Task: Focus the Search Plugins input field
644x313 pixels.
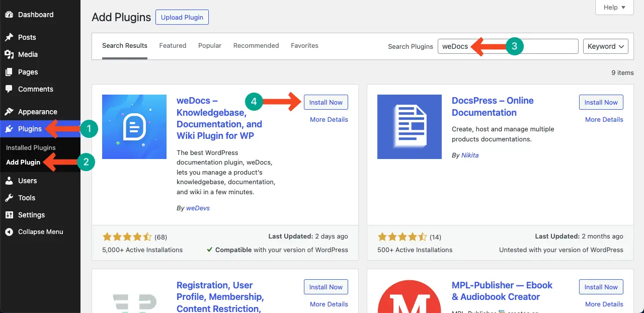Action: pyautogui.click(x=508, y=46)
